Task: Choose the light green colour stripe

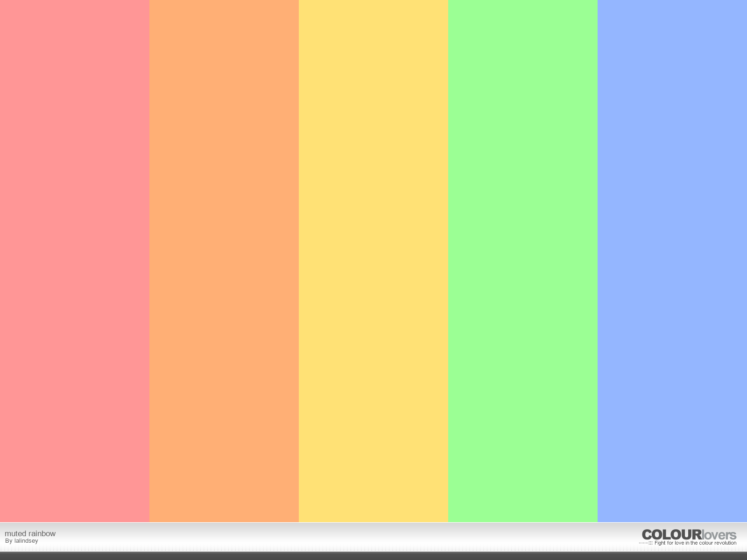Action: click(523, 261)
